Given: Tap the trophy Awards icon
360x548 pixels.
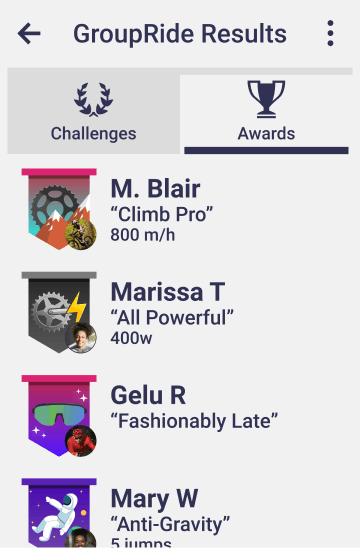Looking at the screenshot, I should [x=266, y=99].
